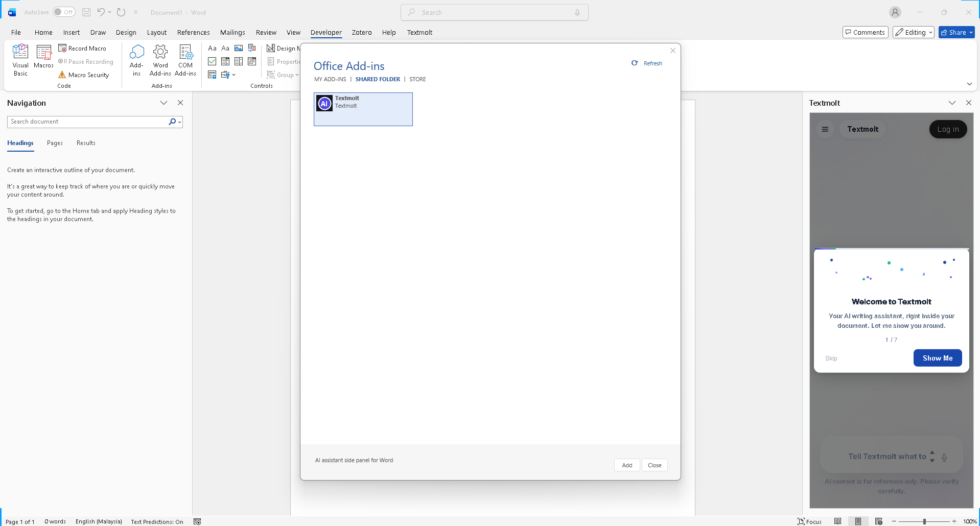Switch to Print Layout view

click(x=858, y=521)
